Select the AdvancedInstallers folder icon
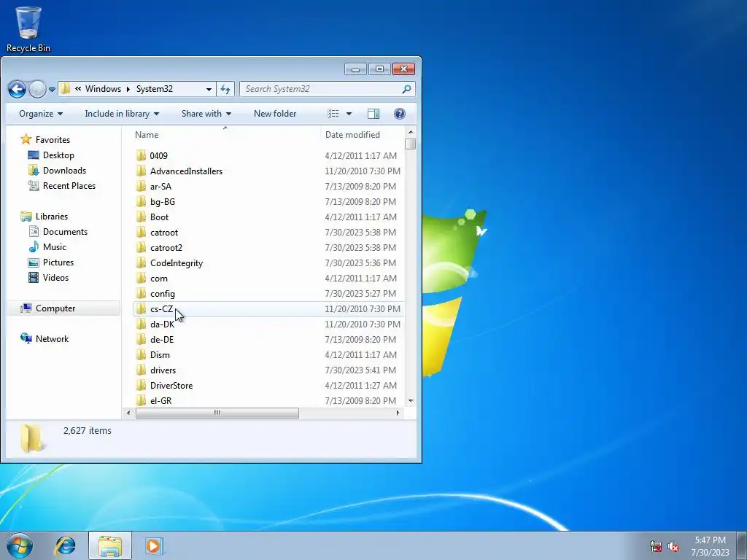Screen dimensions: 747x560 [141, 171]
